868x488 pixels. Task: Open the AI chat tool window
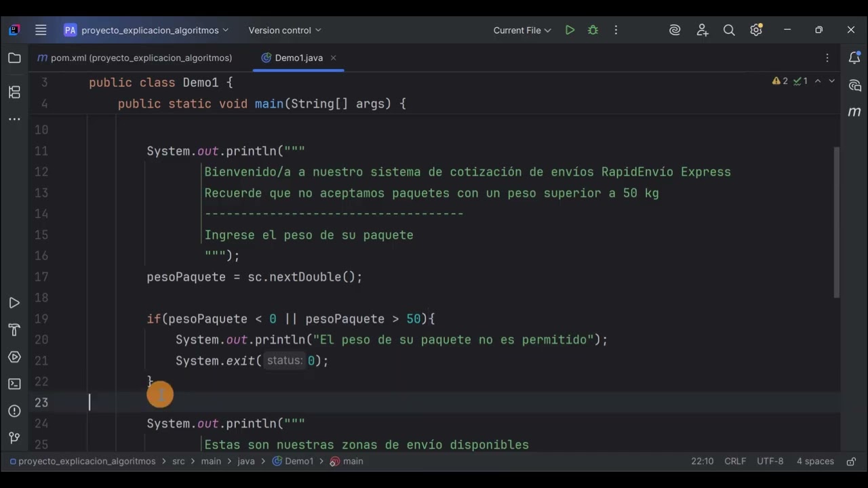click(854, 85)
